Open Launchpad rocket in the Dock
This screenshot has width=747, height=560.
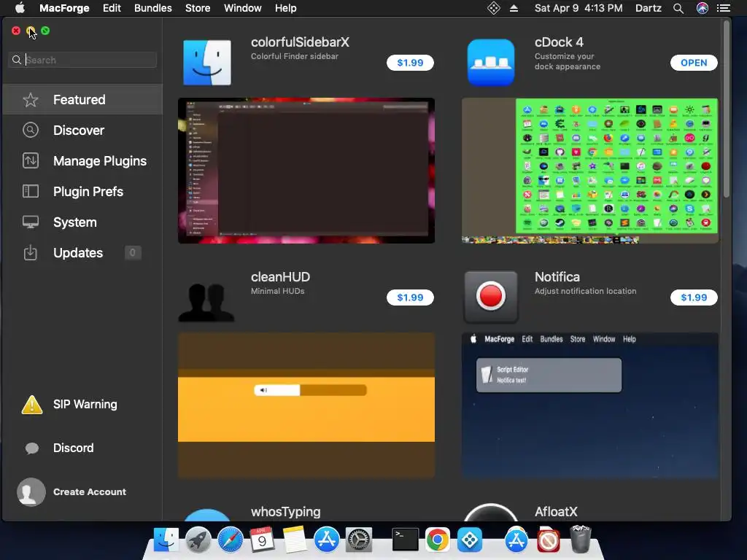[x=198, y=540]
